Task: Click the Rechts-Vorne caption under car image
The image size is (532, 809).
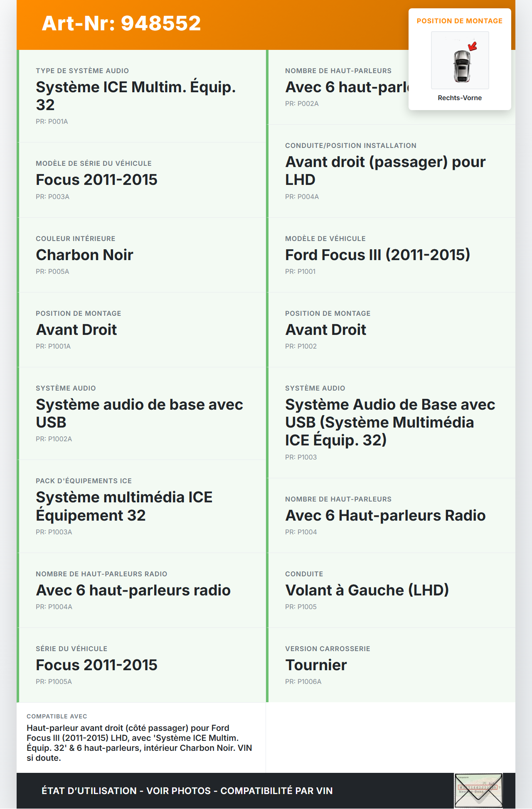Action: point(460,98)
